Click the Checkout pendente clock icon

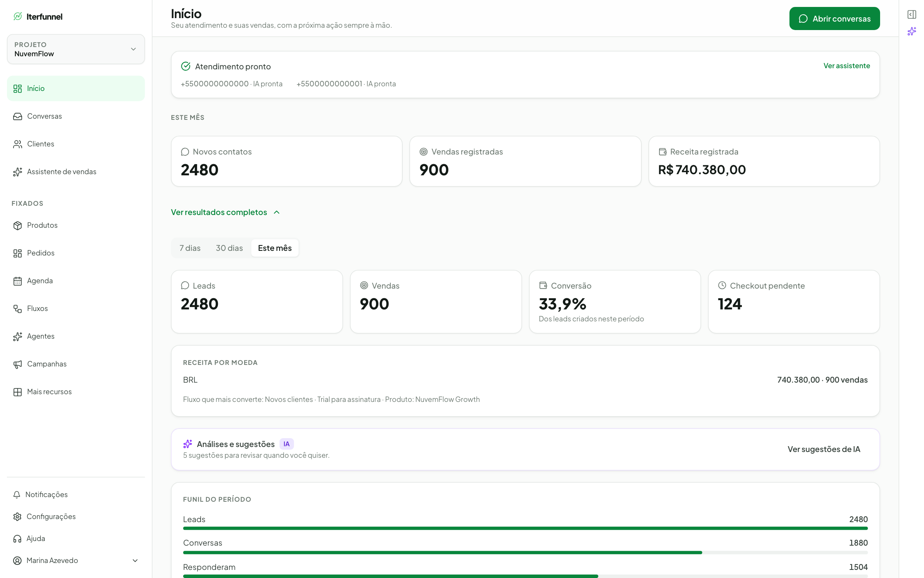tap(722, 286)
